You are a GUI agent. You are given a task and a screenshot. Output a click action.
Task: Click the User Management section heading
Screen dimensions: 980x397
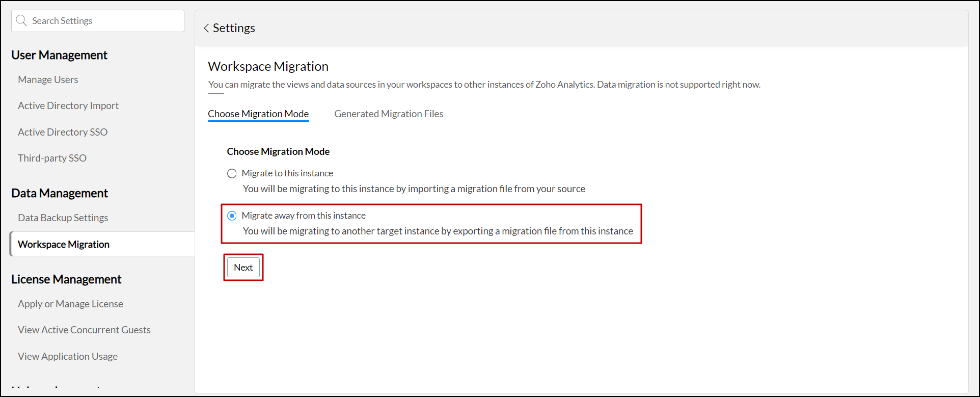pos(59,55)
